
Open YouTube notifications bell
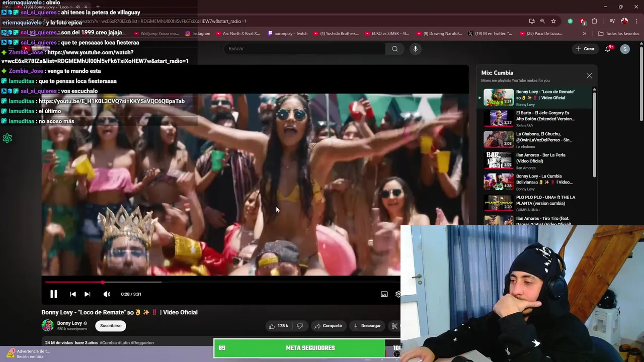608,49
